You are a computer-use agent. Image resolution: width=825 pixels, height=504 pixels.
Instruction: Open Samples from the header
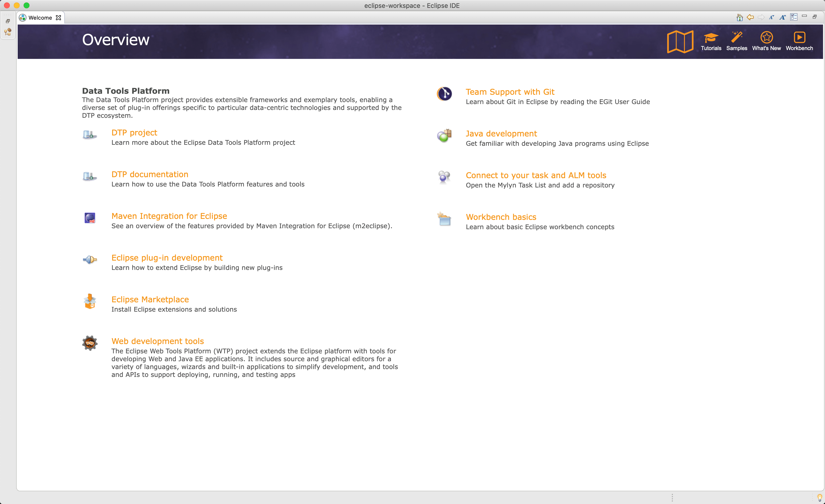click(x=737, y=41)
